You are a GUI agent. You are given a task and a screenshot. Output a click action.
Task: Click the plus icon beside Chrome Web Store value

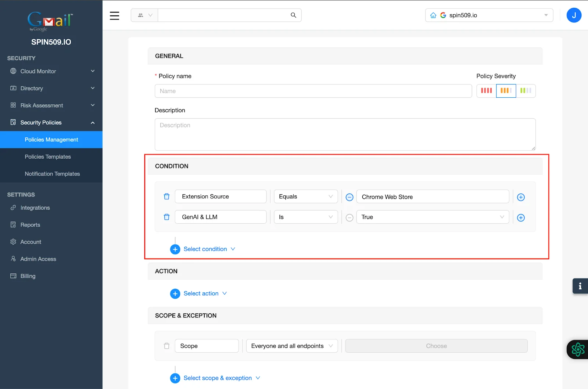point(521,197)
